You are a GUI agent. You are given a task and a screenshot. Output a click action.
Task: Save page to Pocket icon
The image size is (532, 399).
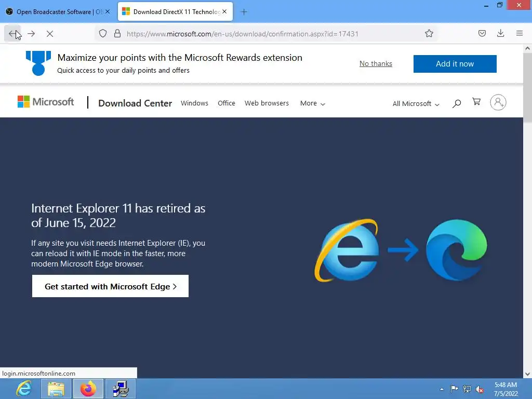(482, 33)
